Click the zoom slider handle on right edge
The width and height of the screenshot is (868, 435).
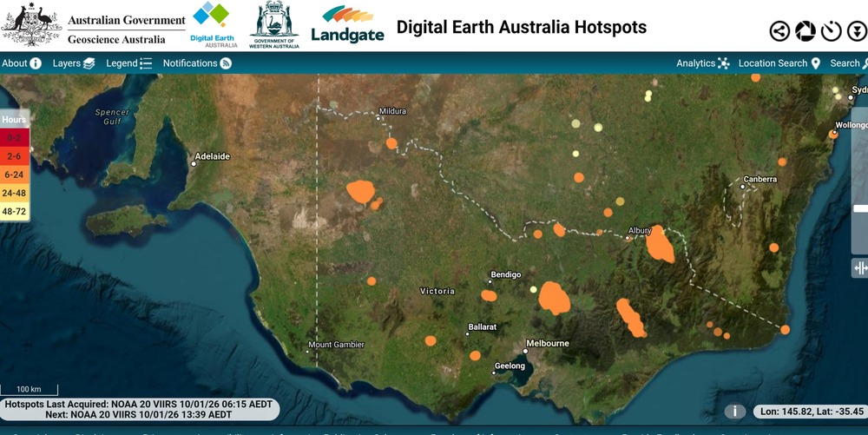860,208
